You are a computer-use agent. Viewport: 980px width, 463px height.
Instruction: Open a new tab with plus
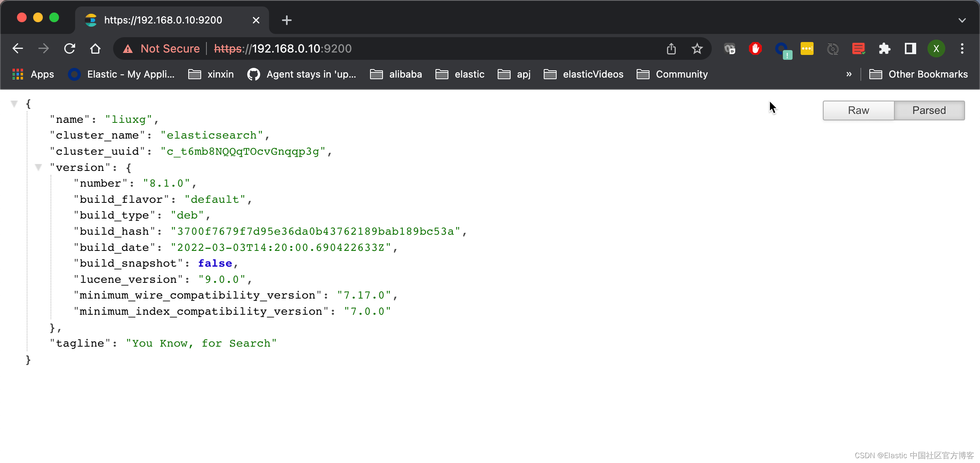[x=286, y=20]
